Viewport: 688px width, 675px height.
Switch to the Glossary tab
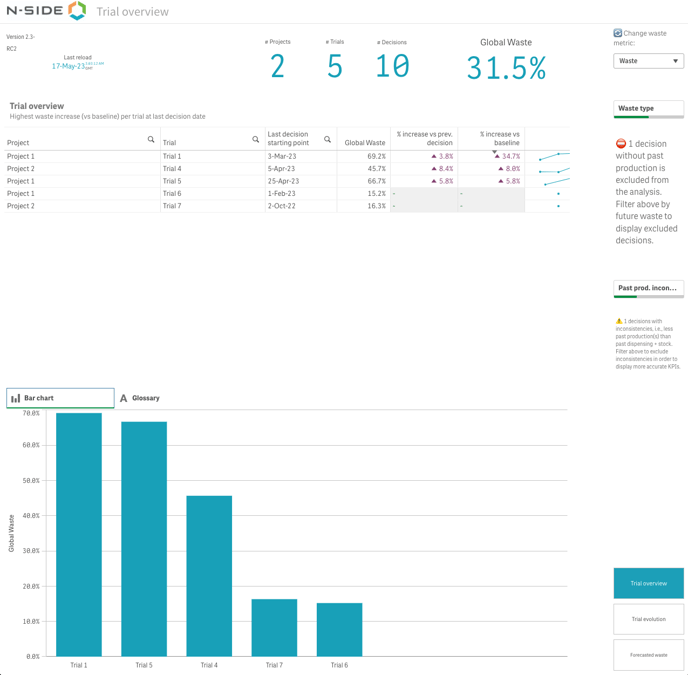(x=140, y=398)
